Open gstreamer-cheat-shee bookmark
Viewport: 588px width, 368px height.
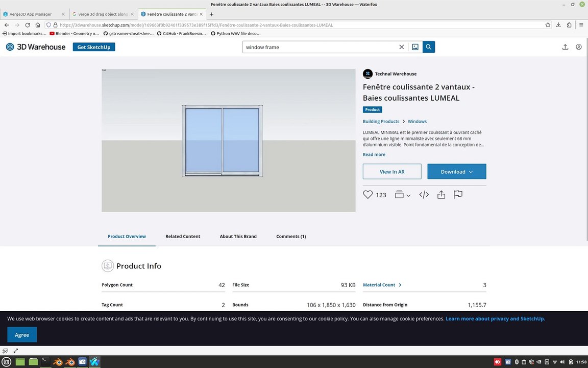coord(128,33)
